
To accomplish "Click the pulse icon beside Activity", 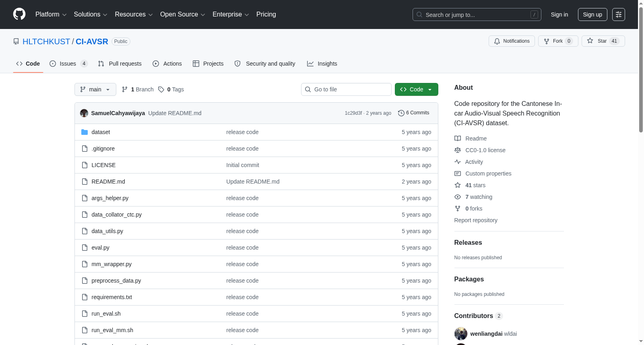I will click(458, 162).
